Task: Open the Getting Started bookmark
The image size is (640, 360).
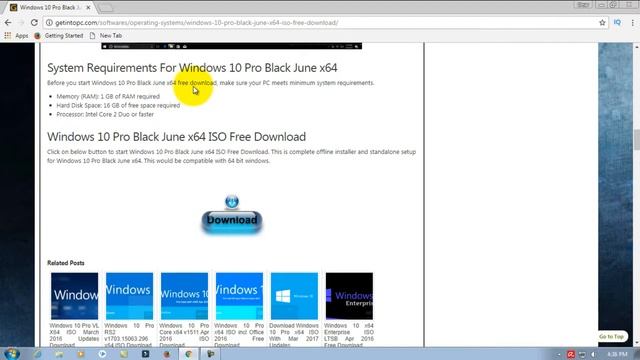Action: (59, 36)
